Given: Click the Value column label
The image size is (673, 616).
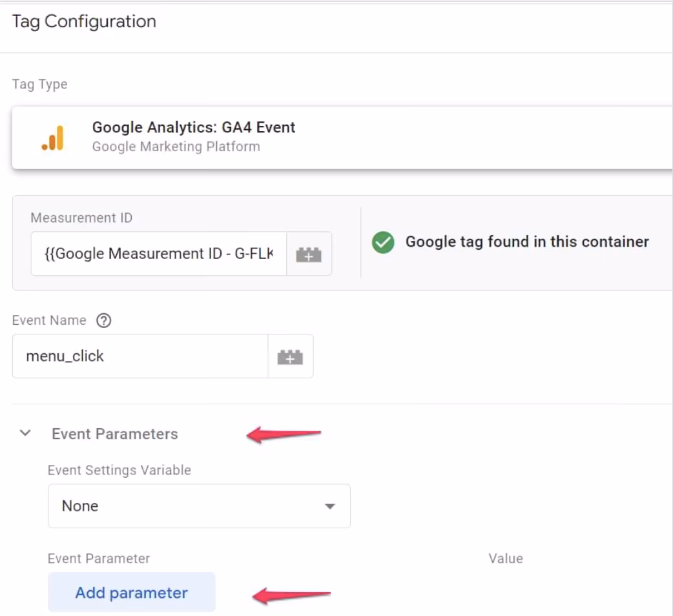Looking at the screenshot, I should coord(506,559).
